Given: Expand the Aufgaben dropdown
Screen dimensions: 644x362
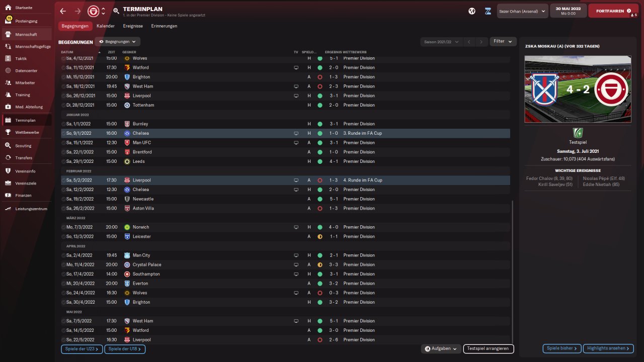Looking at the screenshot, I should click(x=441, y=349).
